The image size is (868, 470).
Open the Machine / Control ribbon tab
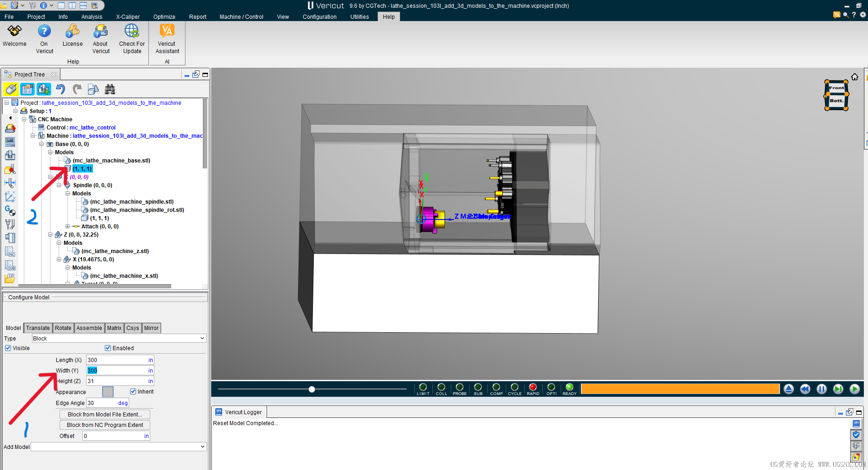pyautogui.click(x=241, y=17)
